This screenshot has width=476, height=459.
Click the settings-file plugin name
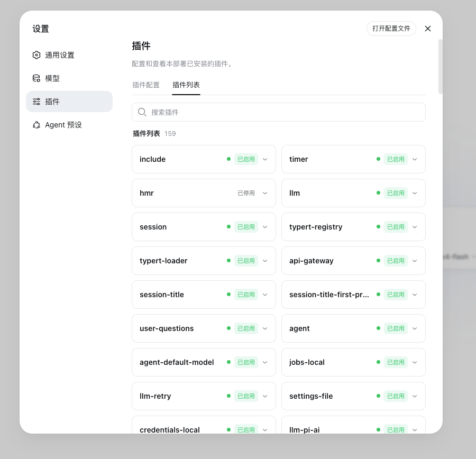pyautogui.click(x=311, y=396)
